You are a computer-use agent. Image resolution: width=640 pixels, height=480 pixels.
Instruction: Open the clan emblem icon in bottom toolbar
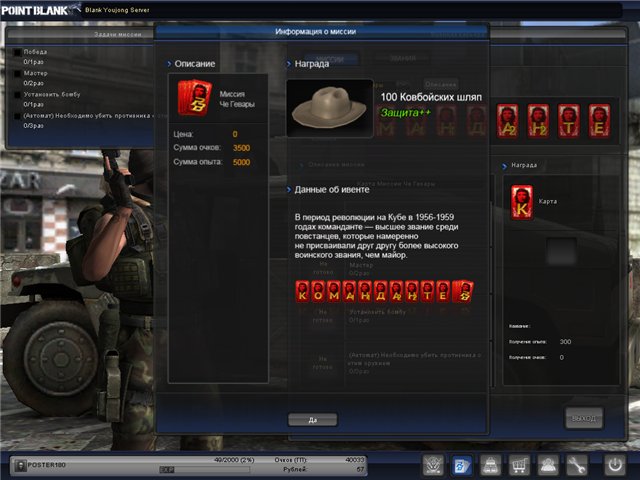coord(433,464)
